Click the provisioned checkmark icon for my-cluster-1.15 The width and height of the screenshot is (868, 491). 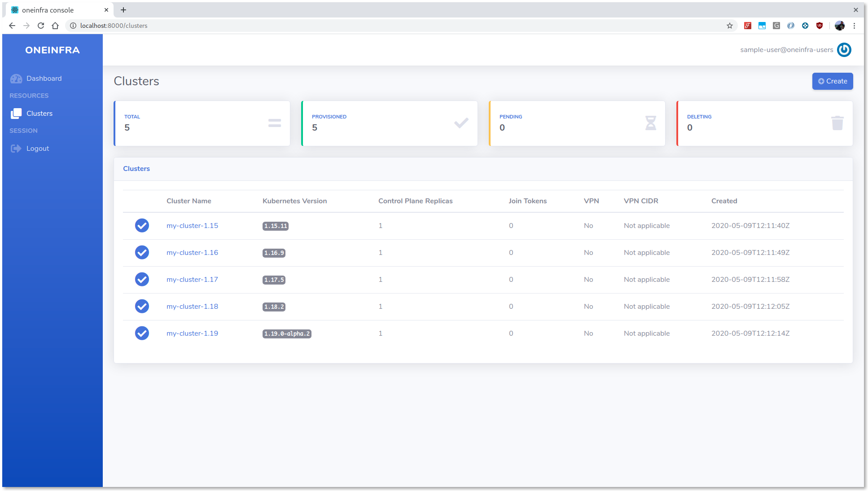142,225
